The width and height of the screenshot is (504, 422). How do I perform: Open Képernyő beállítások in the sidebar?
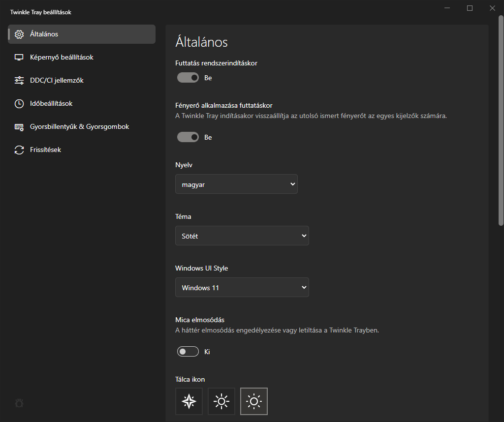[x=82, y=57]
